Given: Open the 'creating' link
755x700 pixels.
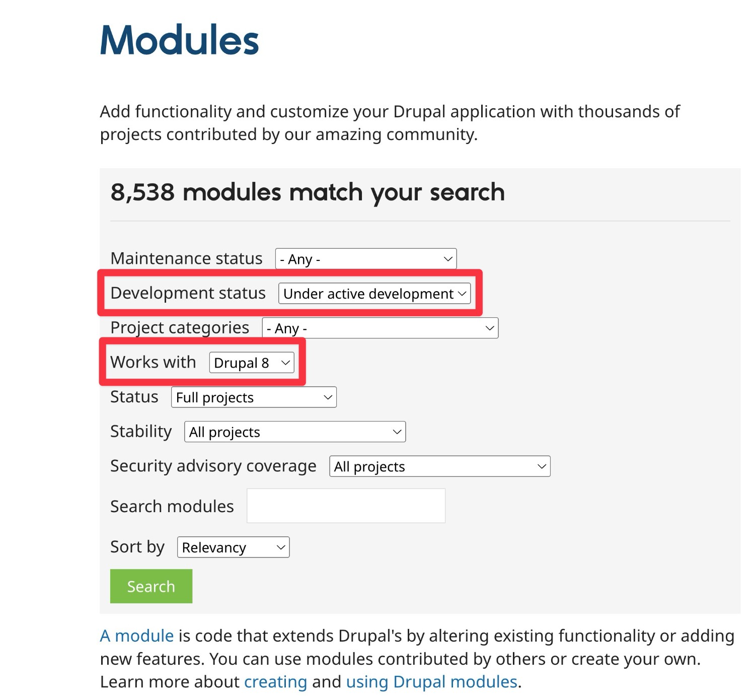Looking at the screenshot, I should point(275,682).
